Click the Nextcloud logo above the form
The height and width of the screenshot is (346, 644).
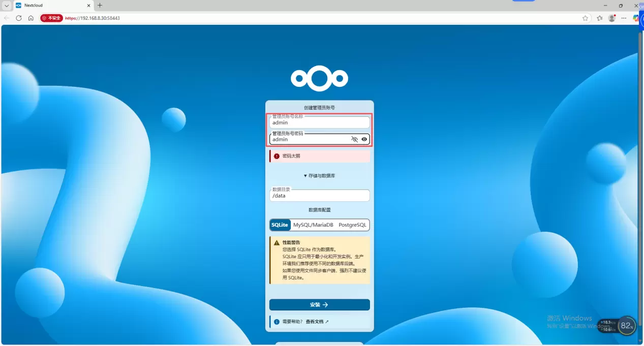(319, 78)
